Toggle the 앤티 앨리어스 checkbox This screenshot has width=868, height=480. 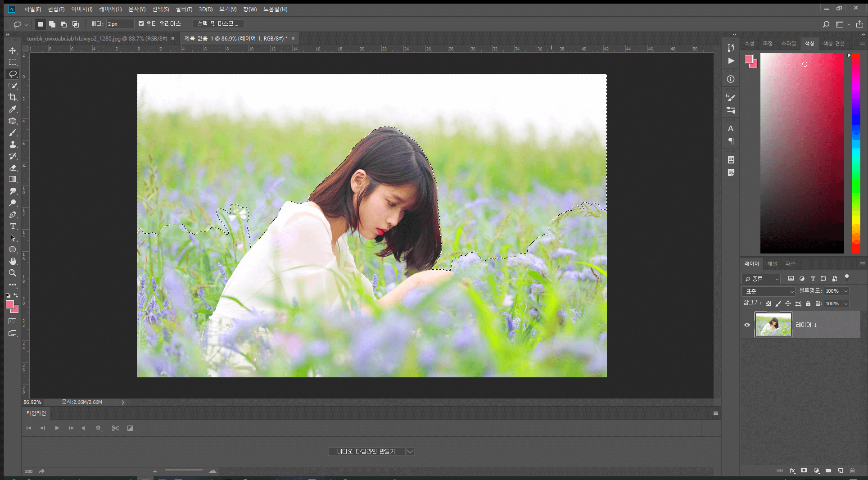click(x=141, y=24)
